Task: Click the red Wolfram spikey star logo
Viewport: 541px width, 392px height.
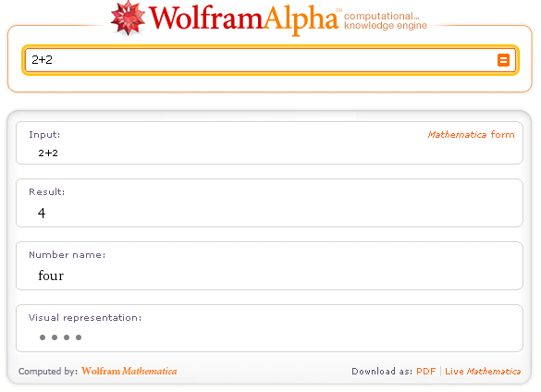Action: click(128, 18)
